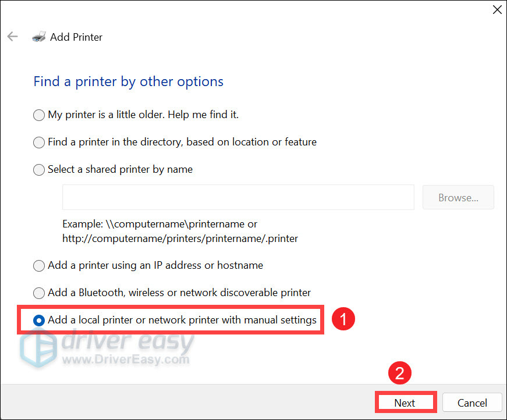The width and height of the screenshot is (507, 420).
Task: Click the back arrow icon
Action: point(13,37)
